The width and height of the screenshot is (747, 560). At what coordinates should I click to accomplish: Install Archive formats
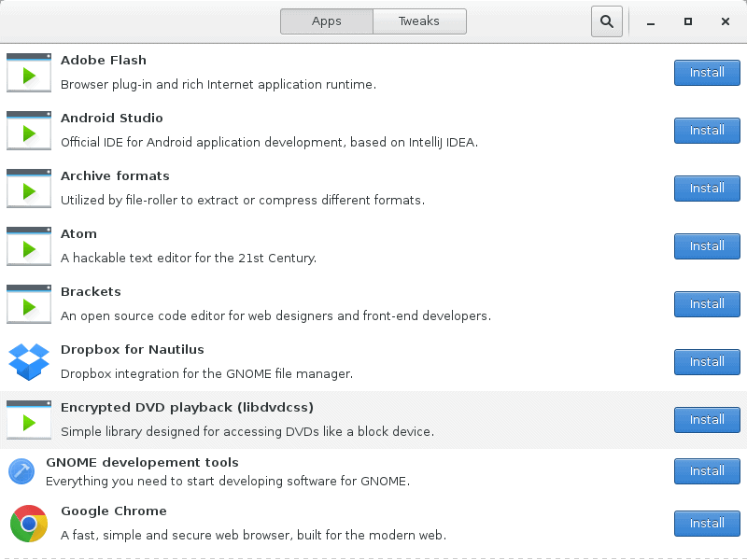coord(707,189)
